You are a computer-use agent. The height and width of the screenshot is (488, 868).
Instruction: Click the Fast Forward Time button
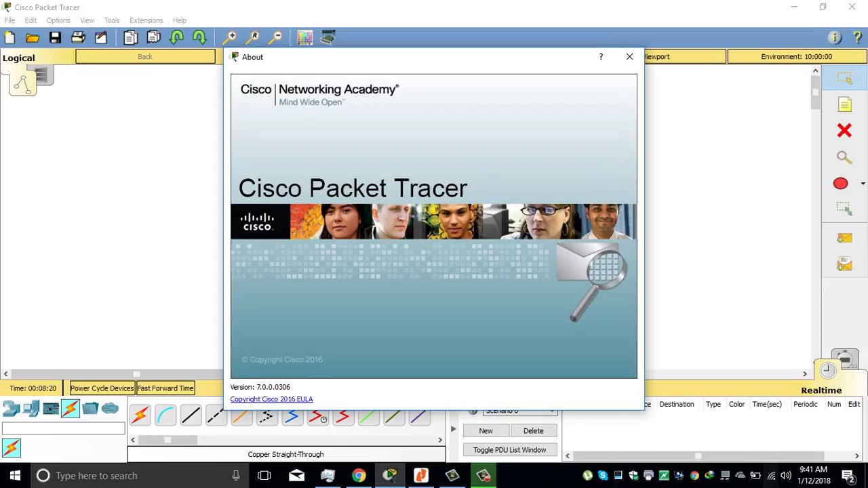[165, 388]
